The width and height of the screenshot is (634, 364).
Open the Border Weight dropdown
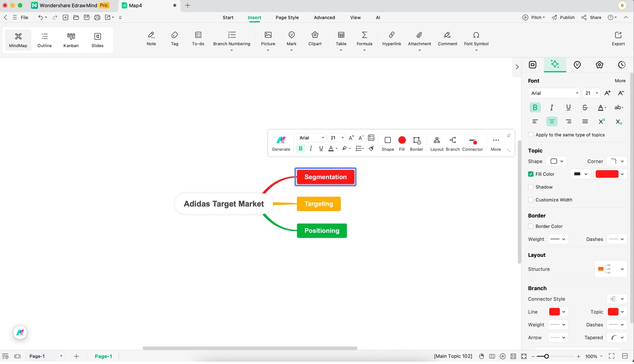(x=558, y=239)
